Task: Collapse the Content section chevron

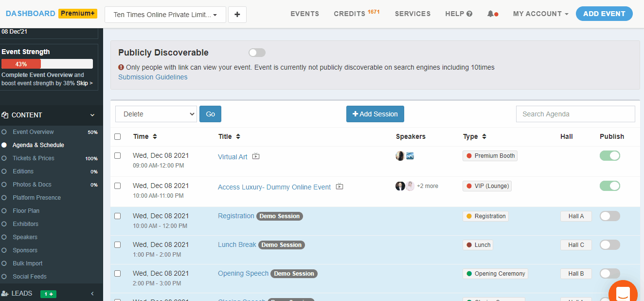Action: tap(92, 115)
